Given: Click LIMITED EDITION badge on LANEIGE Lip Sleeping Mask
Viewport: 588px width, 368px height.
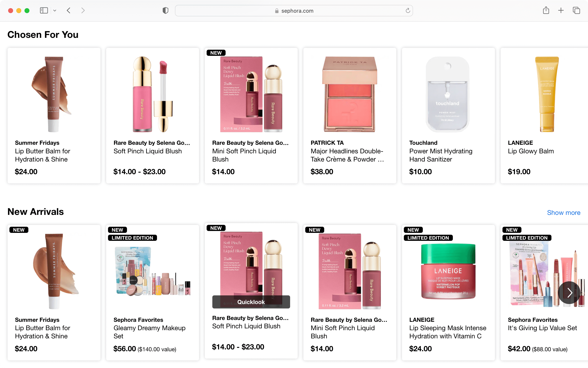Looking at the screenshot, I should 428,238.
